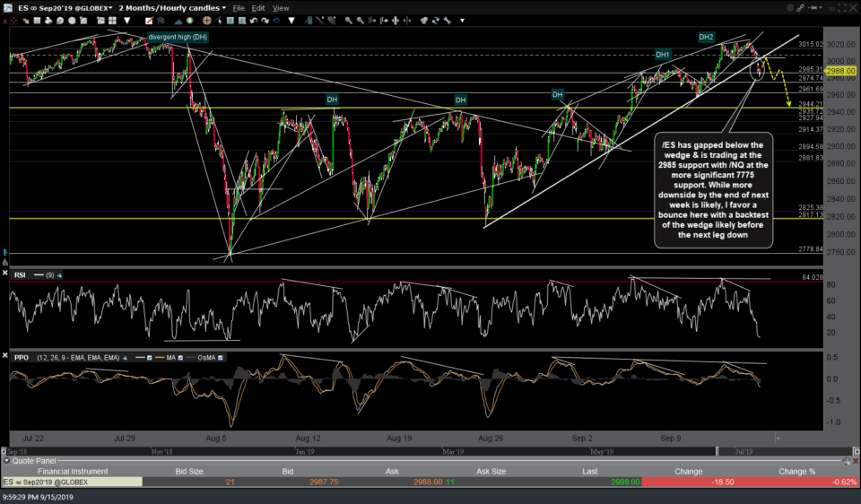Image resolution: width=861 pixels, height=504 pixels.
Task: Click the undo arrow icon
Action: (x=254, y=21)
